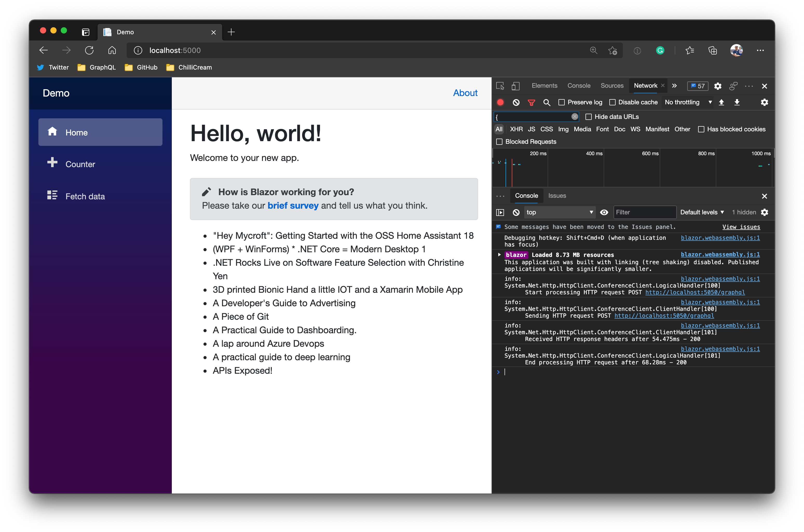The height and width of the screenshot is (532, 804).
Task: Tick the Hide data URLs checkbox
Action: pos(589,117)
